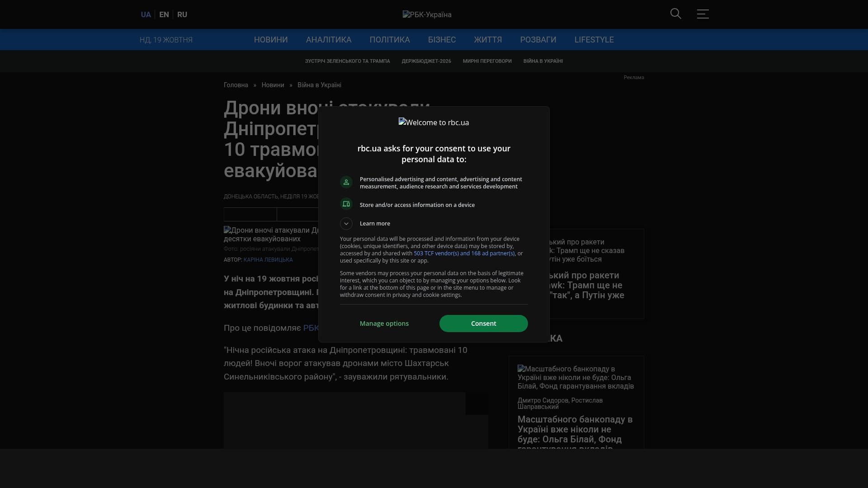Open Manage options in consent dialog

(x=384, y=324)
